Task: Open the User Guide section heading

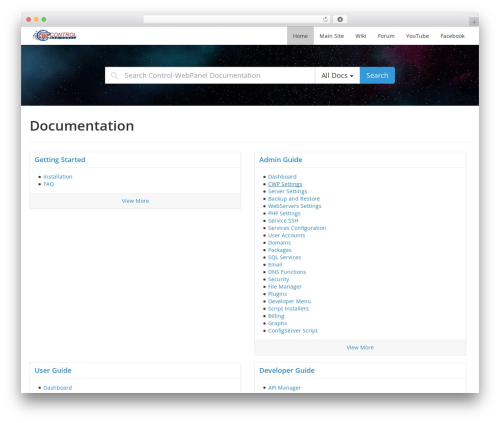Action: point(53,371)
